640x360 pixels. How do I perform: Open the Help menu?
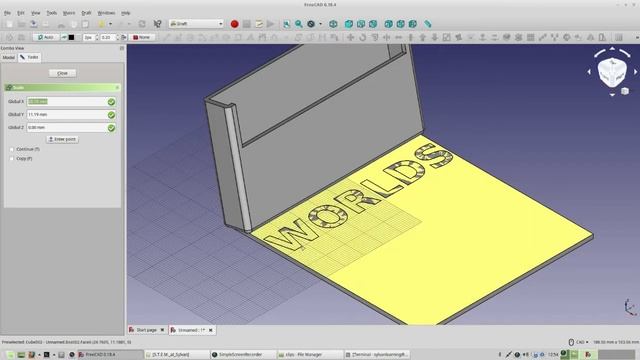coord(126,13)
